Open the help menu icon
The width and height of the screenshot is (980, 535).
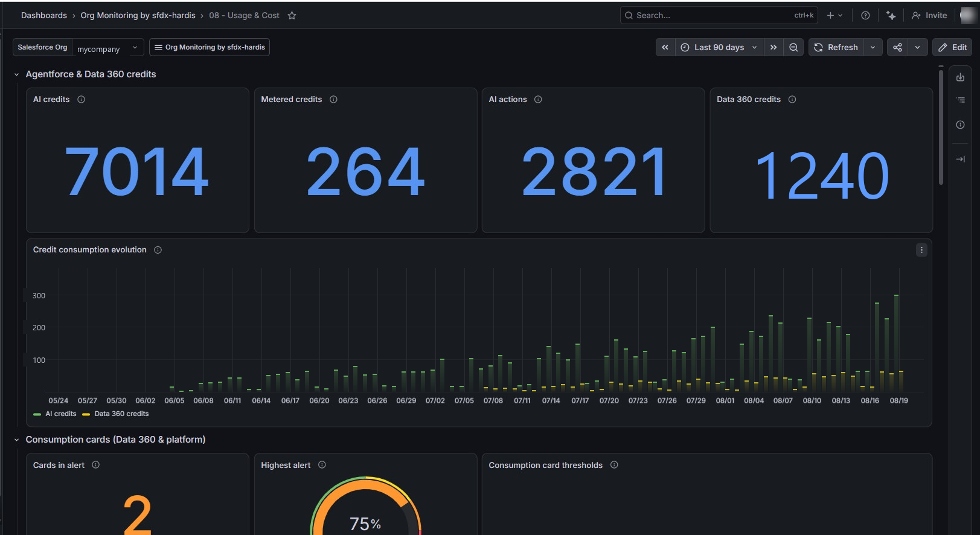(865, 16)
